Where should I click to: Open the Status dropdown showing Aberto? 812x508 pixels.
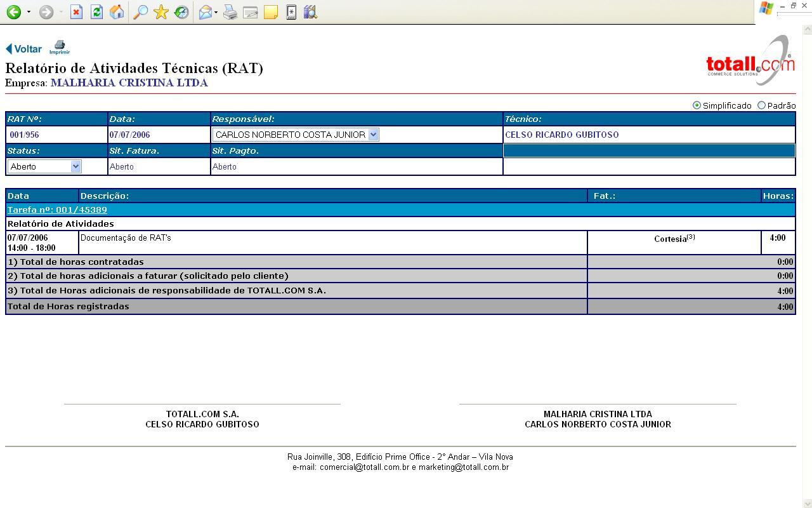pyautogui.click(x=75, y=166)
